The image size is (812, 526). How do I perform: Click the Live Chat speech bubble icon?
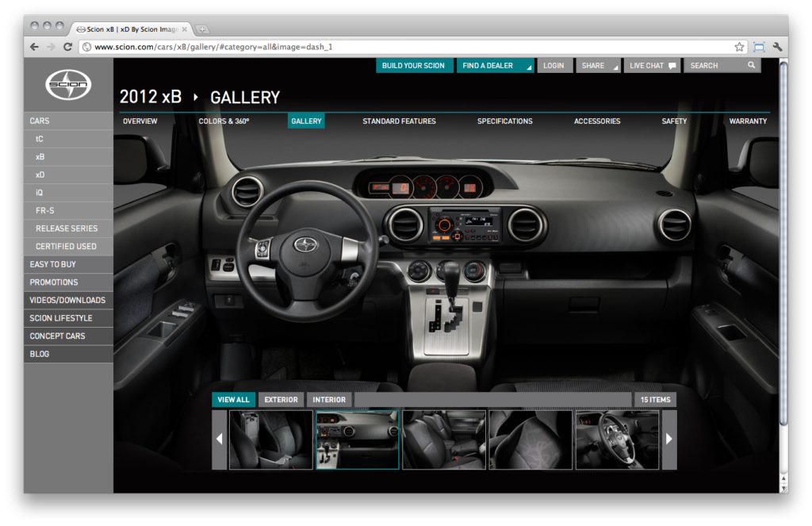pyautogui.click(x=672, y=66)
